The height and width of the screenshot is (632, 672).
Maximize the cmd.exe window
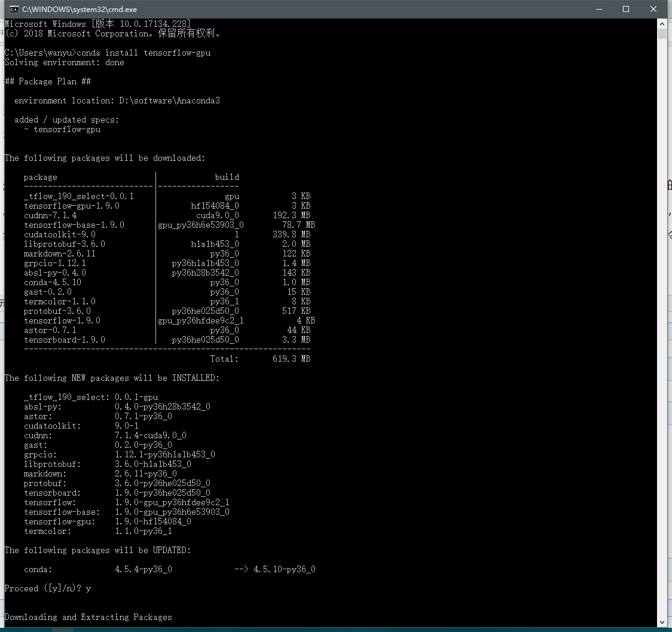626,10
